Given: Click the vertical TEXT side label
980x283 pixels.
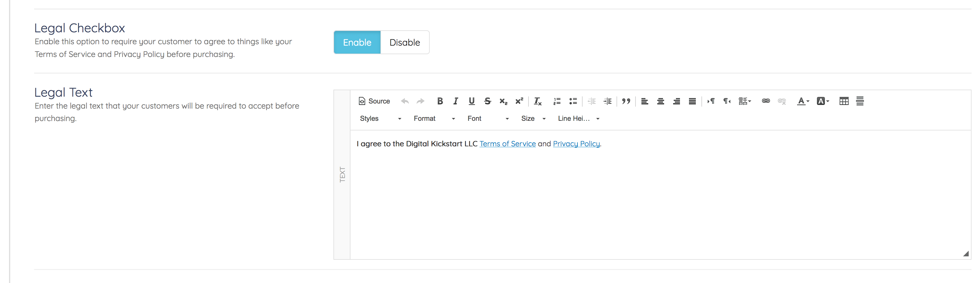Looking at the screenshot, I should click(342, 174).
